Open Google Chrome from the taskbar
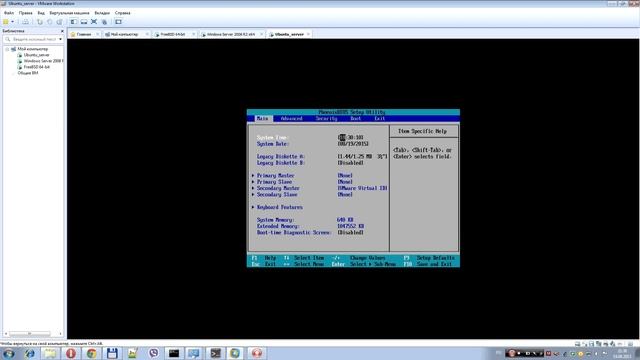The height and width of the screenshot is (360, 640). point(91,353)
